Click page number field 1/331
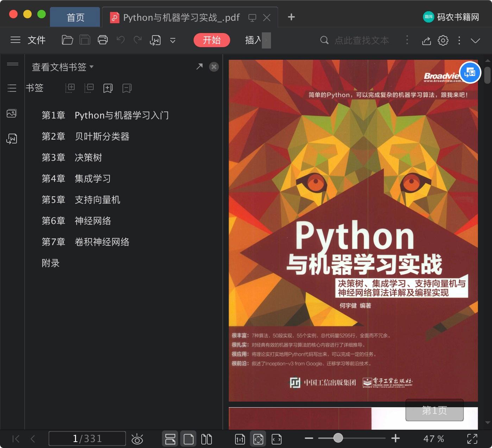 (x=87, y=439)
